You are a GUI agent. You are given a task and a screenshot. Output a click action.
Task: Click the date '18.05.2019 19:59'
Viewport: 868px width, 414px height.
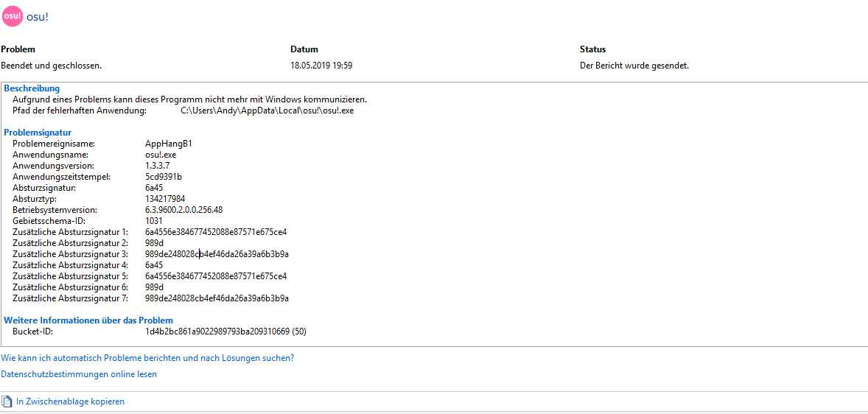coord(321,66)
